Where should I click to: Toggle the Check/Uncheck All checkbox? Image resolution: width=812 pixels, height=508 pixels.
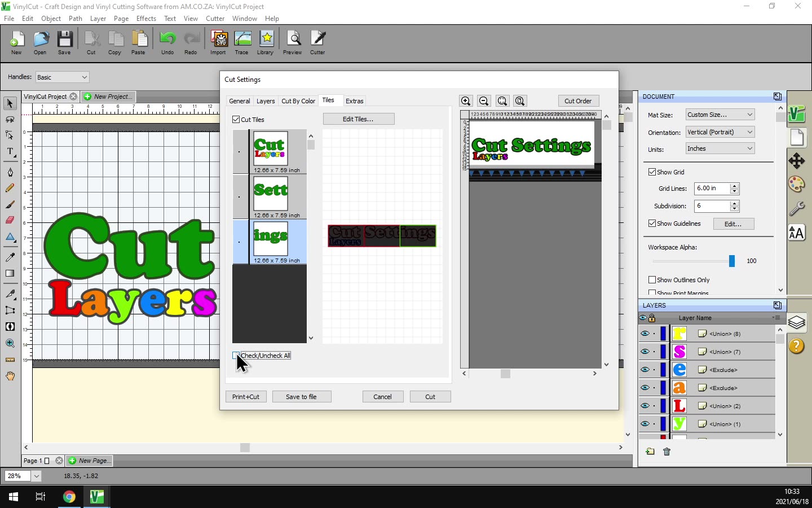coord(236,356)
